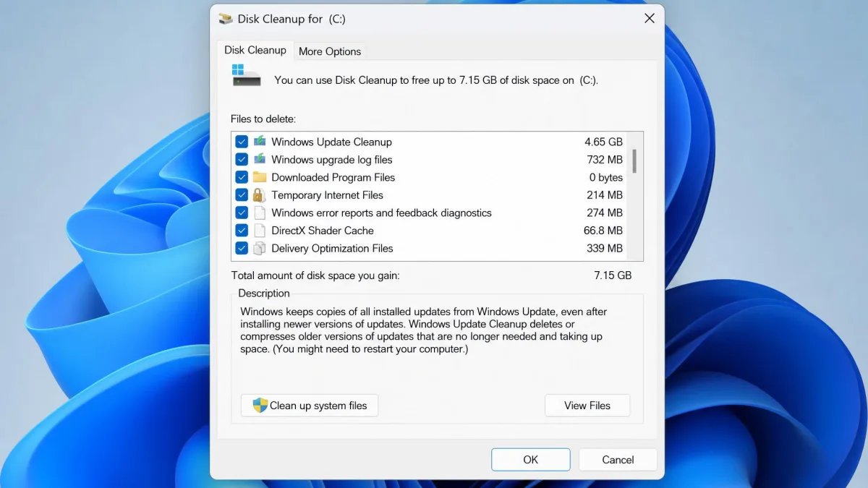Viewport: 868px width, 488px height.
Task: Click the 7.15 GB total gain value
Action: (x=613, y=275)
